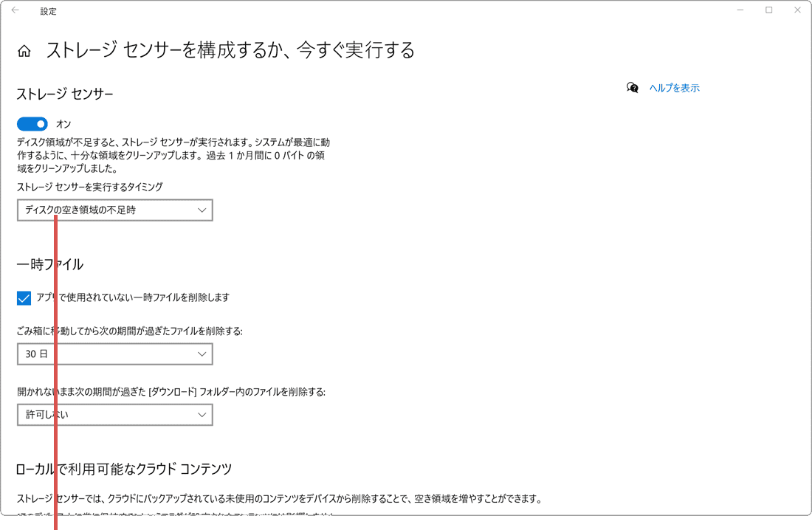Click 設定 in the title bar
This screenshot has width=812, height=530.
[49, 10]
